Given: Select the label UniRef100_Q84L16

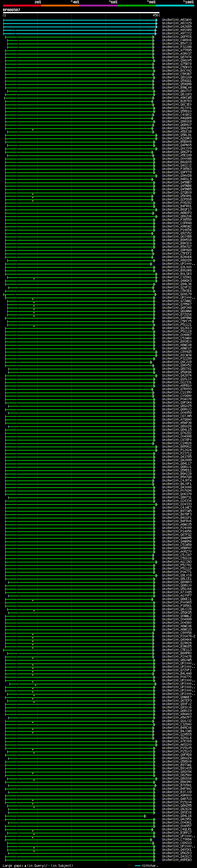Looking at the screenshot, I should (176, 816).
